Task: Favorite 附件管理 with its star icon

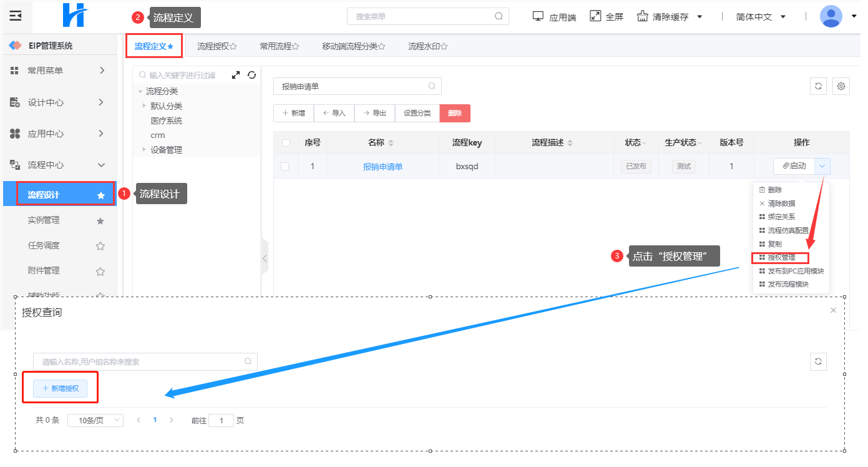Action: 100,271
